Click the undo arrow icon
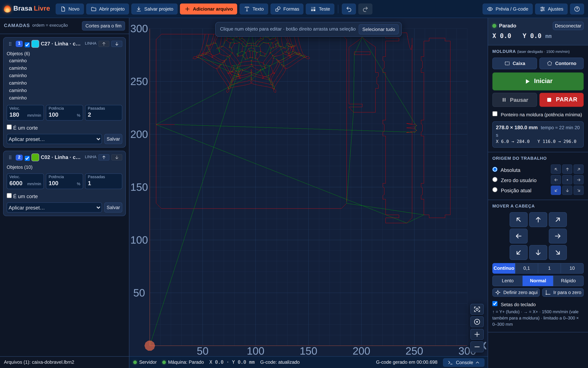The image size is (588, 368). 349,9
